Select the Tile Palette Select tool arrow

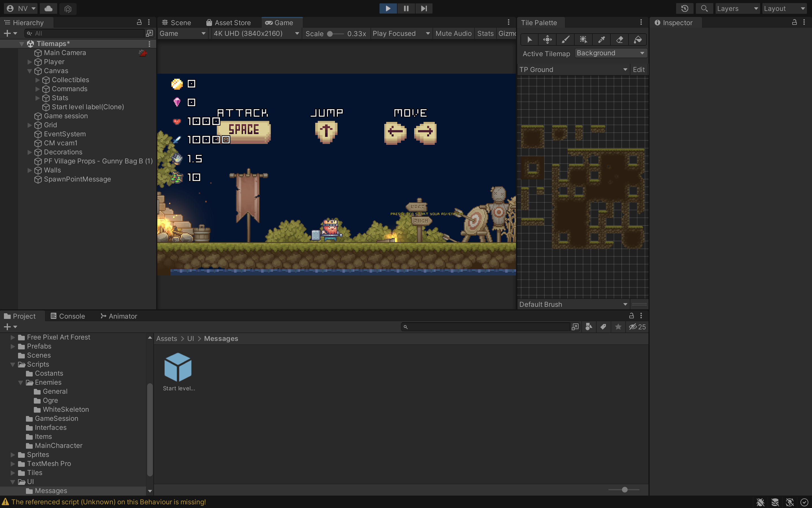point(529,40)
